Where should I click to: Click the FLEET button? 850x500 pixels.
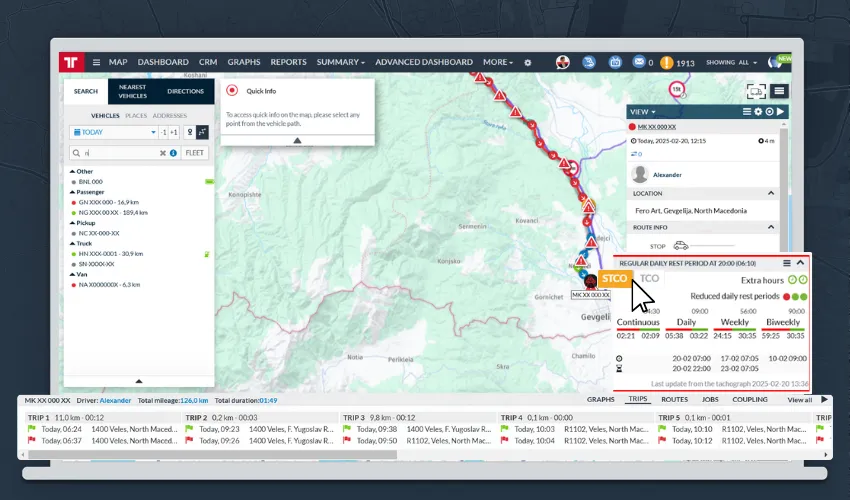point(195,153)
